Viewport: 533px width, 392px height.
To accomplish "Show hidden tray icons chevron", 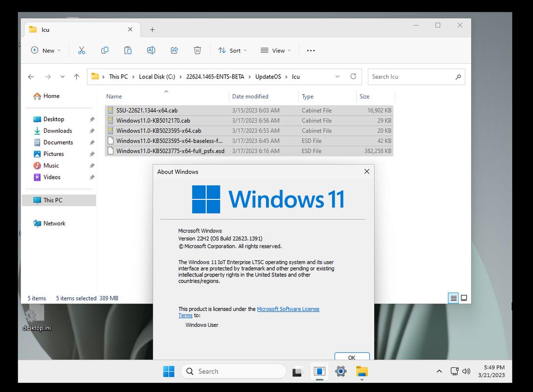I will tap(439, 371).
